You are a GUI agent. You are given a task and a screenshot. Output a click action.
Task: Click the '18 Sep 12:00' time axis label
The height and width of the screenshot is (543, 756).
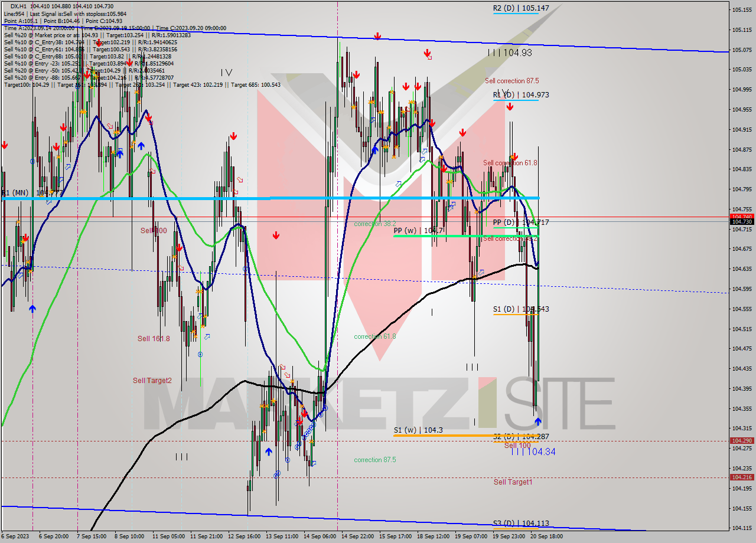[434, 537]
